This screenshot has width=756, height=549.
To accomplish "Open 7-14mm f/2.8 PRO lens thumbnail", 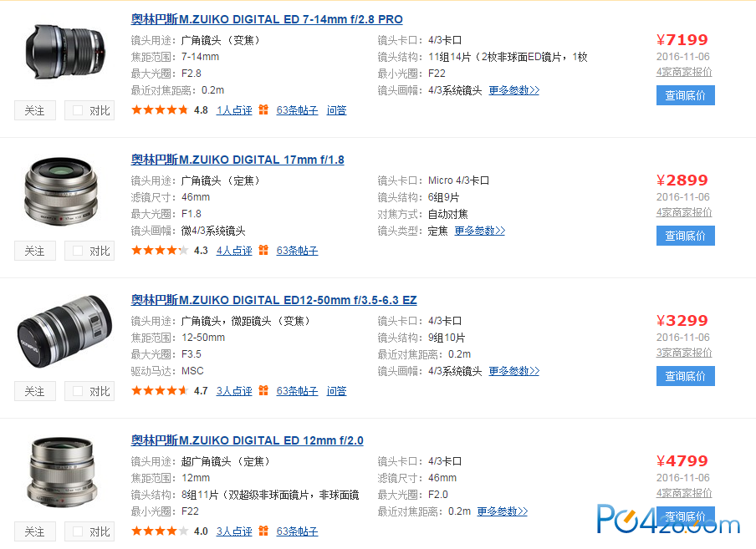I will 64,52.
